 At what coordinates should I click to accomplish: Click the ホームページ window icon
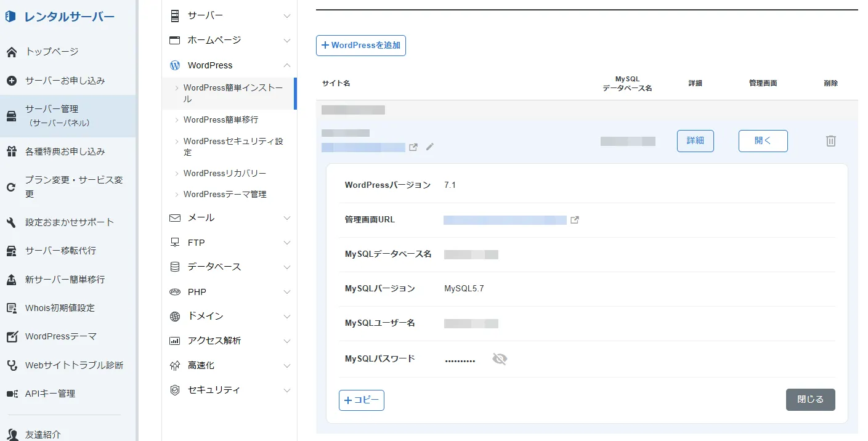click(175, 40)
